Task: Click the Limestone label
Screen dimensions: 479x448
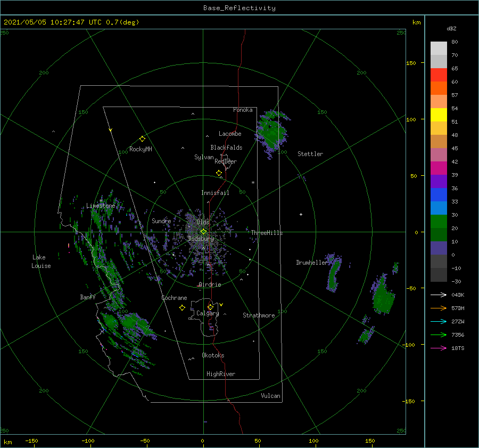Action: click(101, 206)
